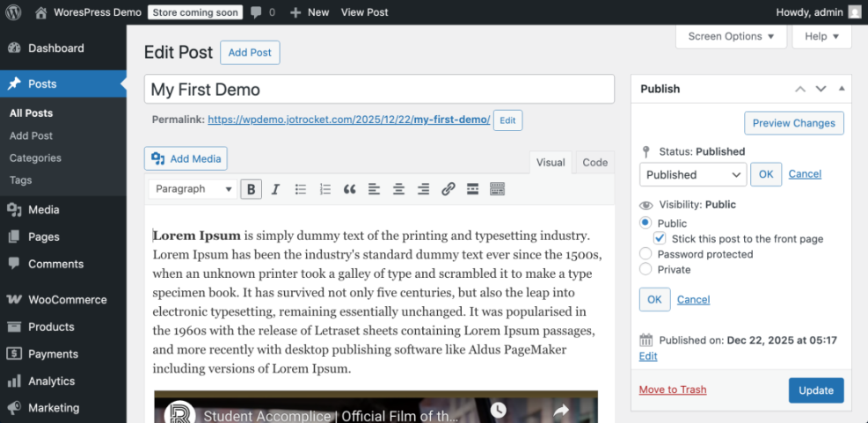Expand the Help panel
The image size is (868, 423).
[821, 37]
